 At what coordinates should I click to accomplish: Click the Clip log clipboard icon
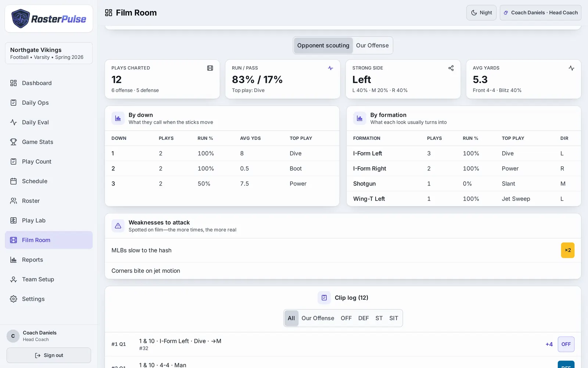(x=324, y=298)
